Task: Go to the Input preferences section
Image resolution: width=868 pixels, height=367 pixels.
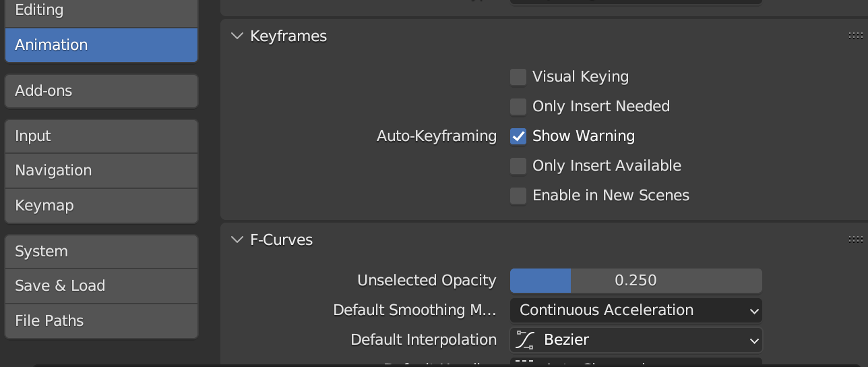Action: [x=101, y=136]
